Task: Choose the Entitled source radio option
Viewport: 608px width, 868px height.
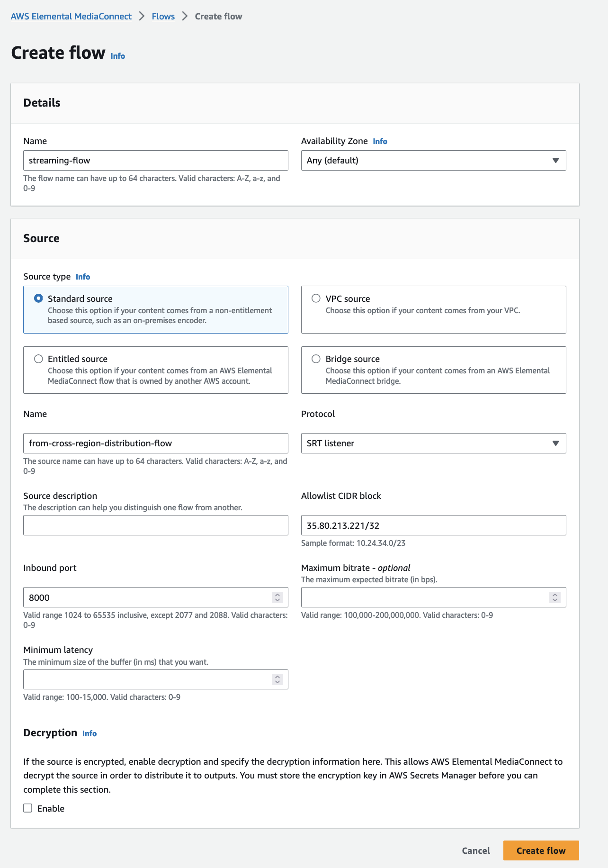Action: [38, 359]
